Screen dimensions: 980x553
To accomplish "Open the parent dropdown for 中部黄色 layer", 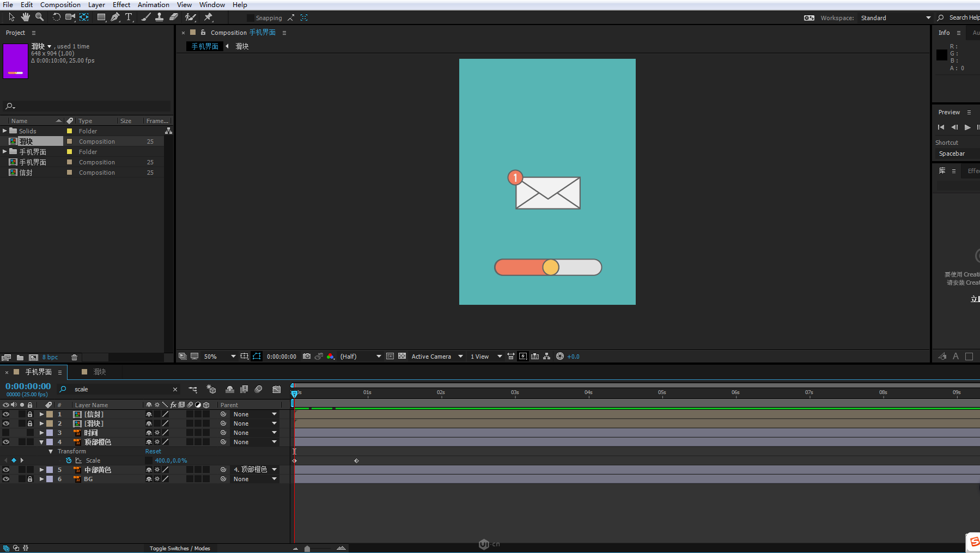I will 274,470.
